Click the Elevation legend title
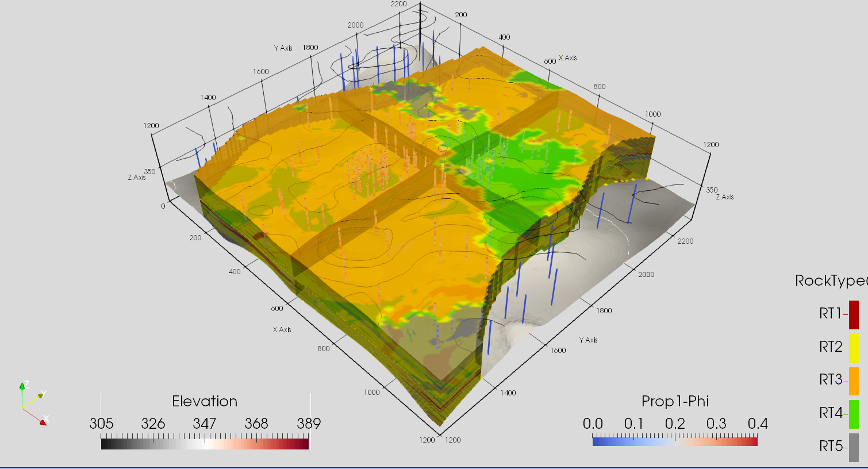Image resolution: width=868 pixels, height=469 pixels. [205, 401]
